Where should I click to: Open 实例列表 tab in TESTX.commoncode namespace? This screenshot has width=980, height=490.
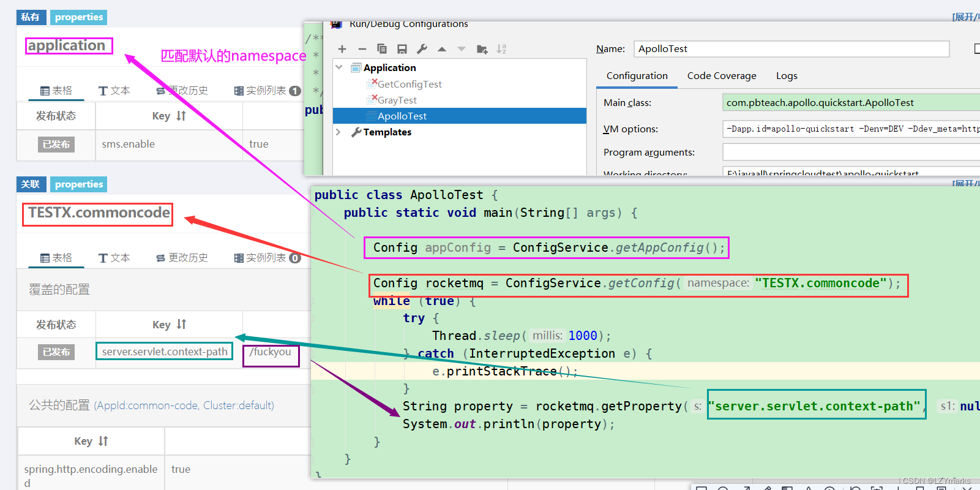267,258
